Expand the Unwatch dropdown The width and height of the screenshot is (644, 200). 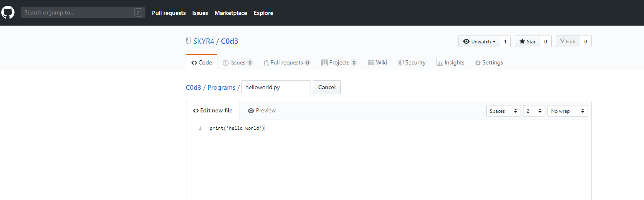click(x=479, y=41)
